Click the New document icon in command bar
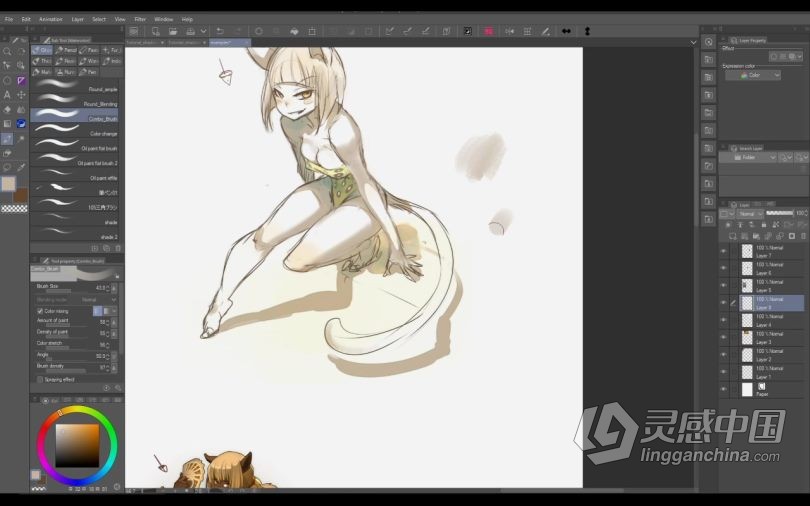 155,31
